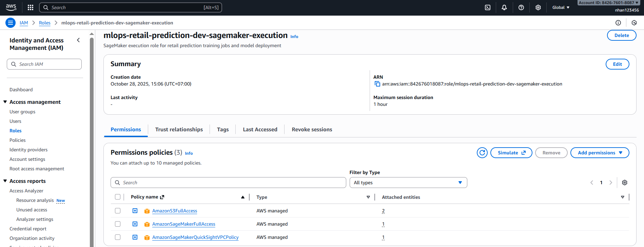Open the Last Accessed tab
The image size is (644, 247).
tap(260, 130)
